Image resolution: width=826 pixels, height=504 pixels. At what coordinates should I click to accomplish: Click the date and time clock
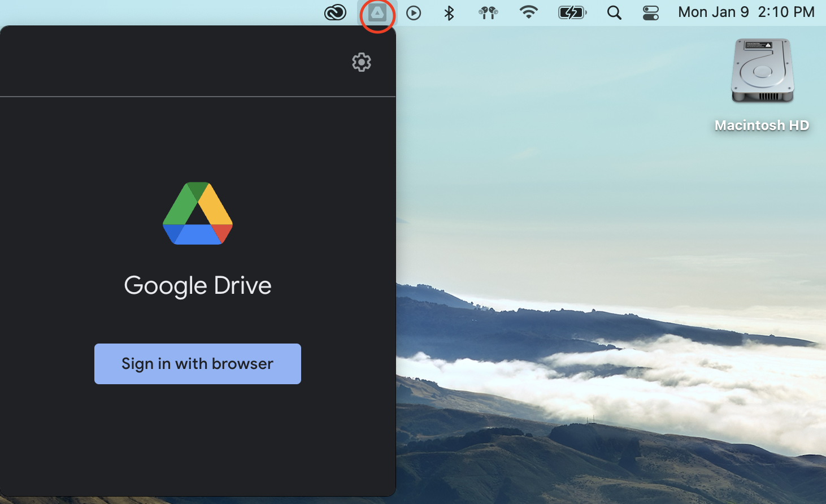[x=746, y=12]
